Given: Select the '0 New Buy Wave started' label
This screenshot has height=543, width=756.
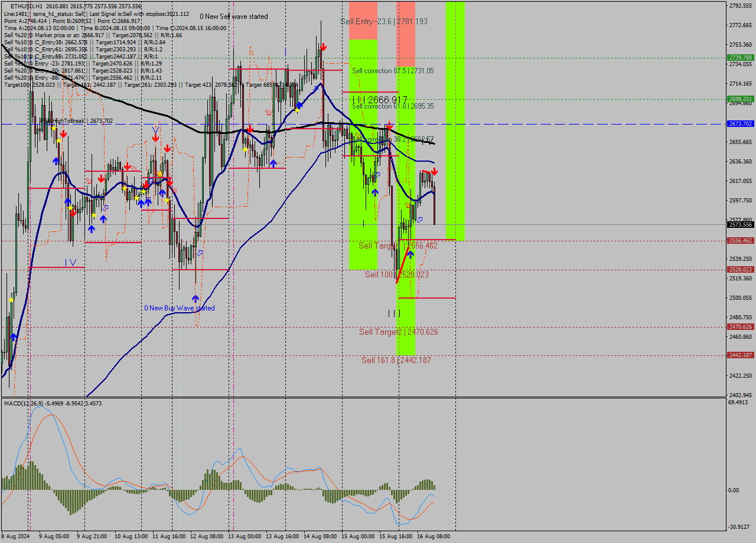Looking at the screenshot, I should point(180,308).
